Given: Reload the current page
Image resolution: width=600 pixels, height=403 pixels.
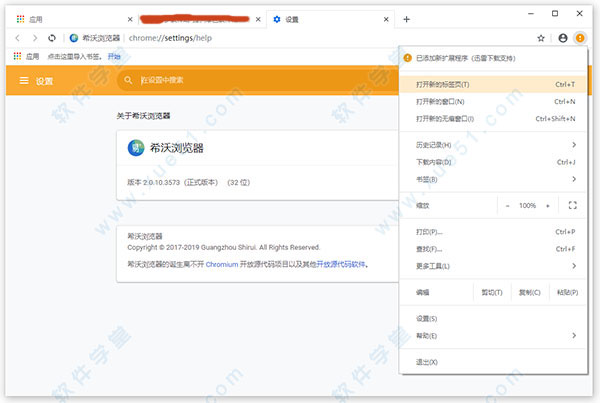Looking at the screenshot, I should 52,38.
